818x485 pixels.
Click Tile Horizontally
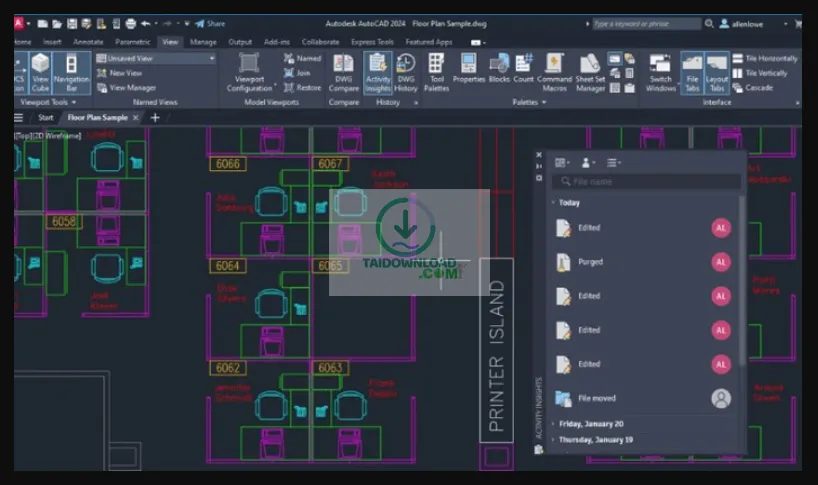(765, 58)
